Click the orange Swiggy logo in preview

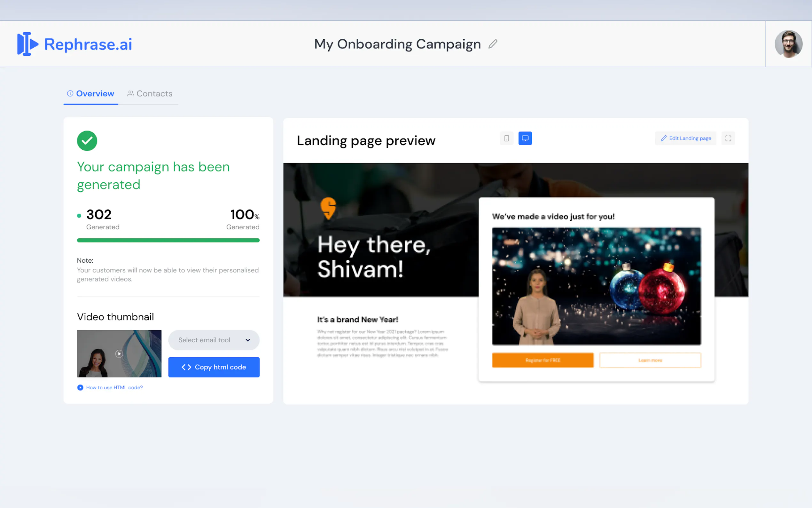click(328, 208)
